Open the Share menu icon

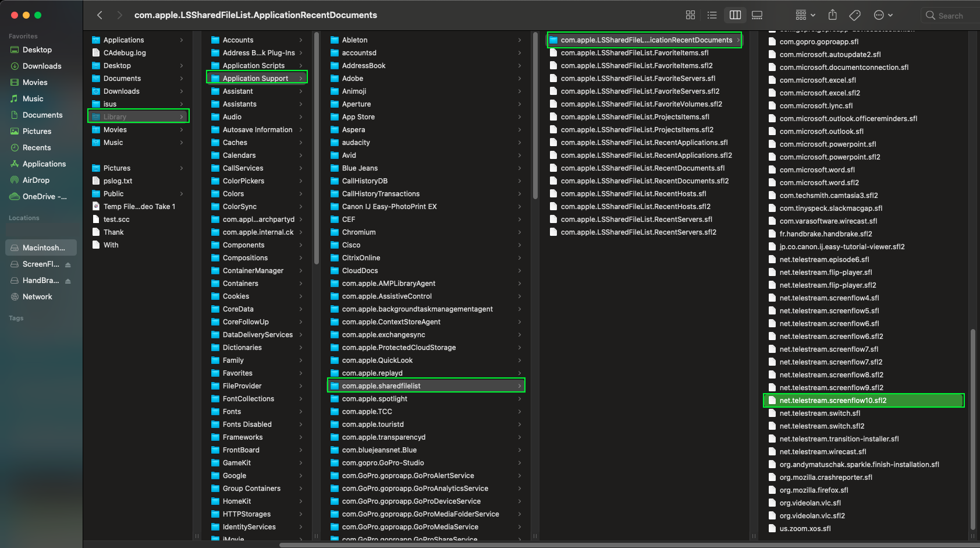[x=833, y=15]
